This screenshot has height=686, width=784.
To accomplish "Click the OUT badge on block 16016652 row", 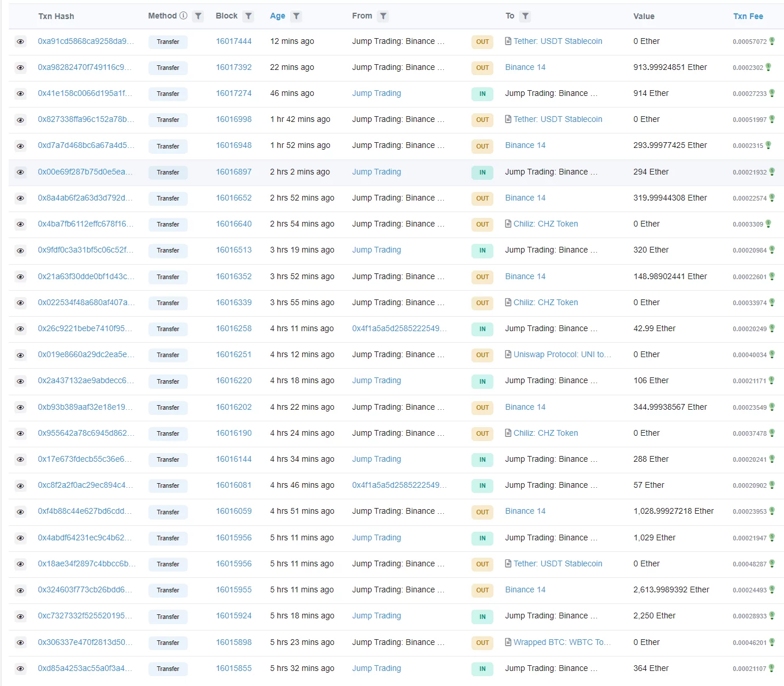I will coord(482,198).
